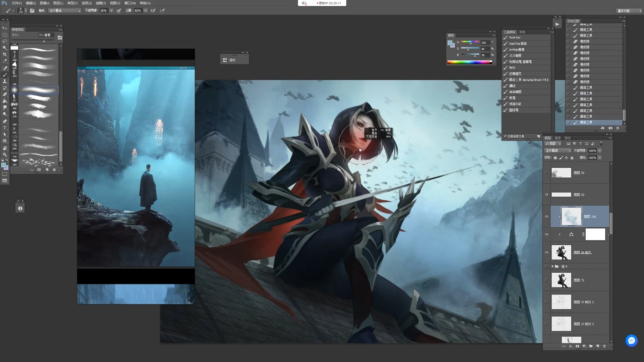Open the layer blend mode dropdown
Image resolution: width=644 pixels, height=362 pixels.
click(558, 151)
